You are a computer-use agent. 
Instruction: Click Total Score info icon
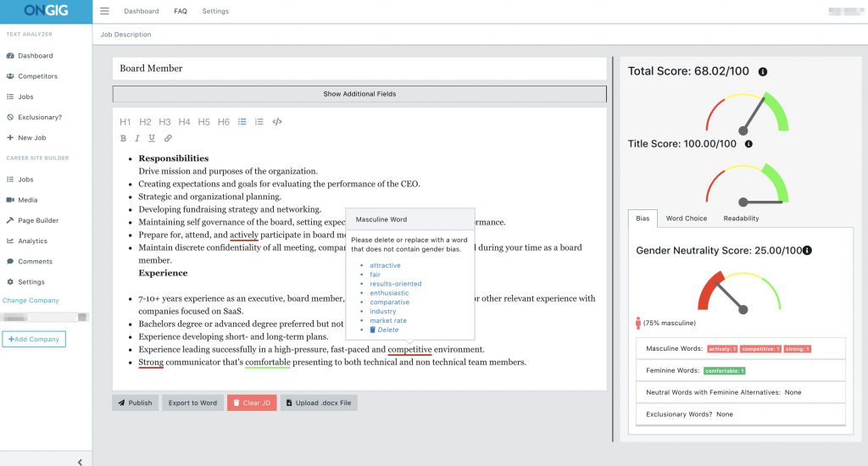click(x=763, y=72)
